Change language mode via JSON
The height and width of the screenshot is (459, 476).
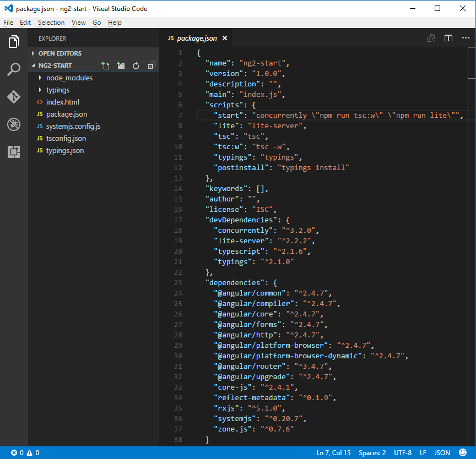pos(442,452)
